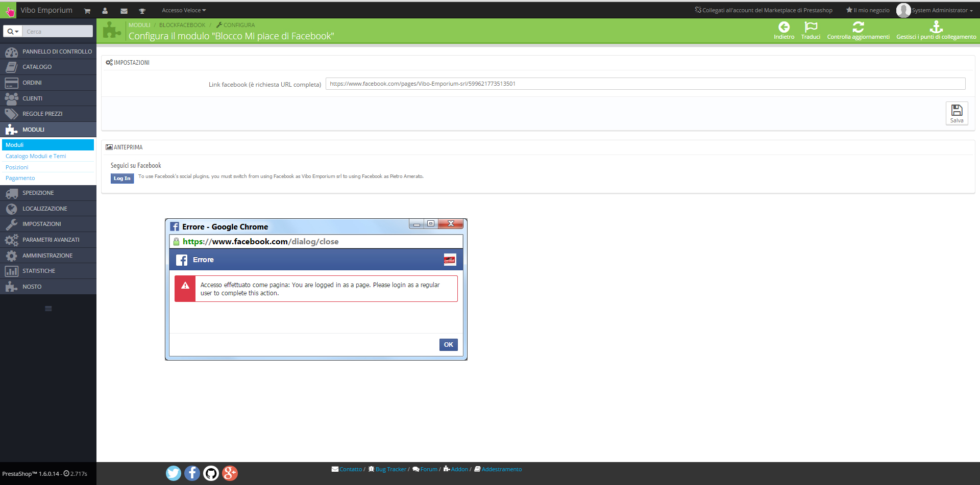Open Catalogo Moduli e Temi submenu
Screen dimensions: 980x485
(x=36, y=156)
